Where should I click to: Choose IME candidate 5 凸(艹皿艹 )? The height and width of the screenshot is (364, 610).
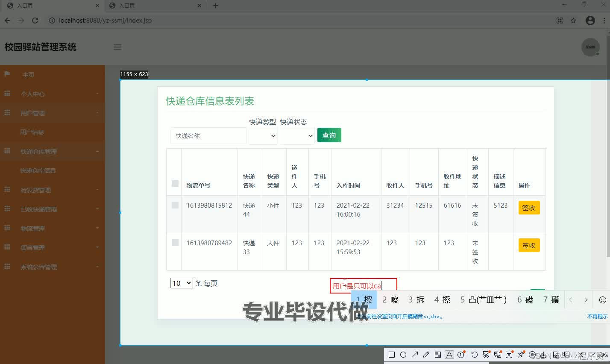tap(484, 300)
